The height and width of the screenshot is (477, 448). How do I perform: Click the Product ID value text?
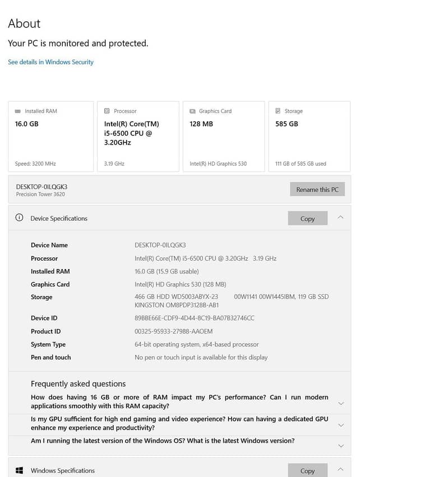pyautogui.click(x=173, y=331)
